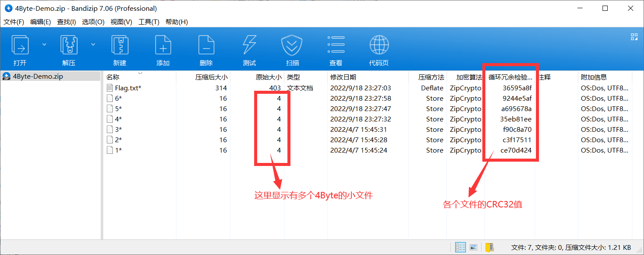Toggle the layout grid icon at top right
Screen dimensions: 644x255
(634, 37)
